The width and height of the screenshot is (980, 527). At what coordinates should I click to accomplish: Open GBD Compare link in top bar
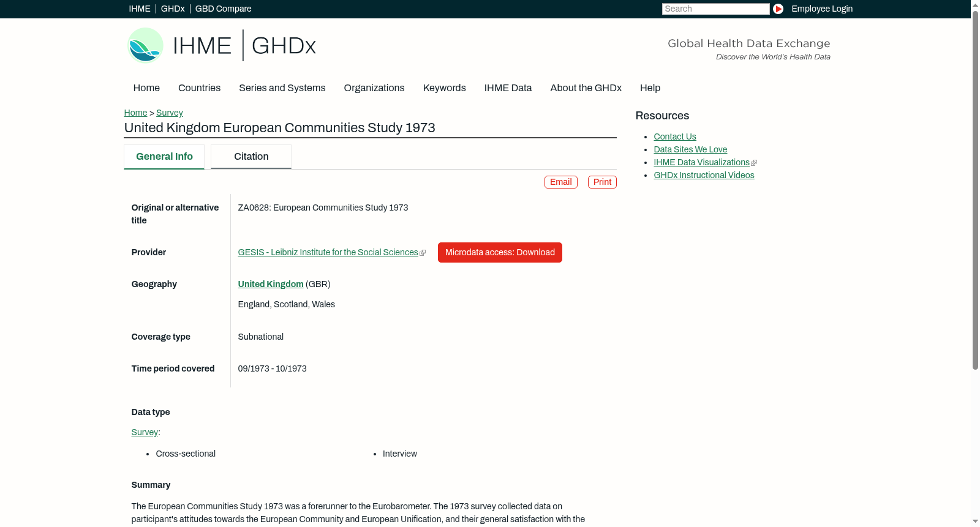[223, 9]
